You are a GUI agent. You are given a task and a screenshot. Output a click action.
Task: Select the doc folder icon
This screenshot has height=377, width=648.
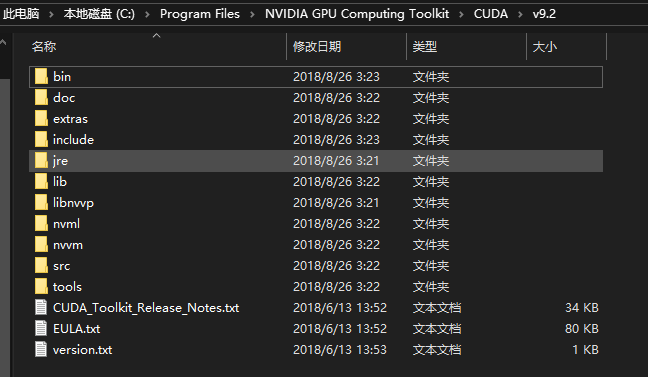coord(41,98)
